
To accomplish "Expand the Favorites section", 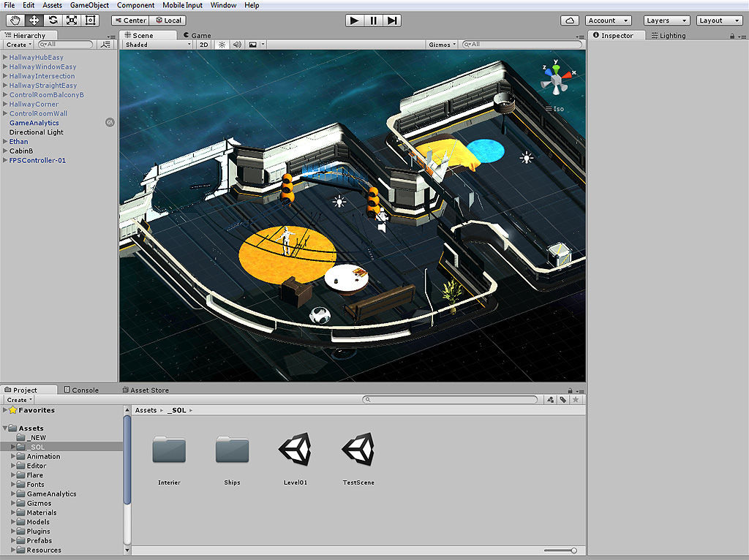I will (x=5, y=410).
